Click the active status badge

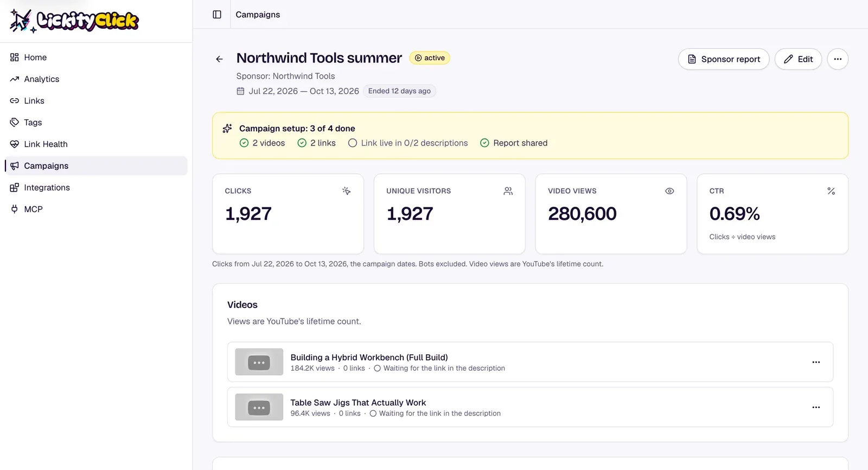[430, 58]
